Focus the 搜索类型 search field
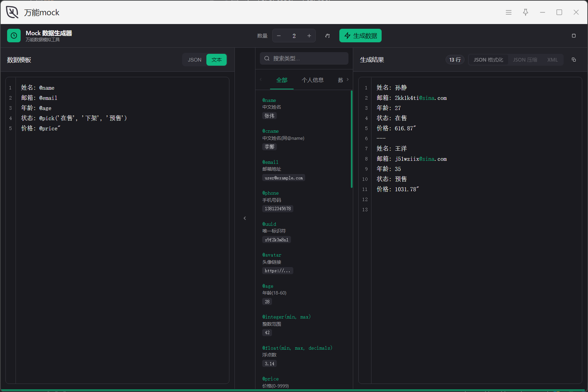The width and height of the screenshot is (588, 392). click(304, 58)
